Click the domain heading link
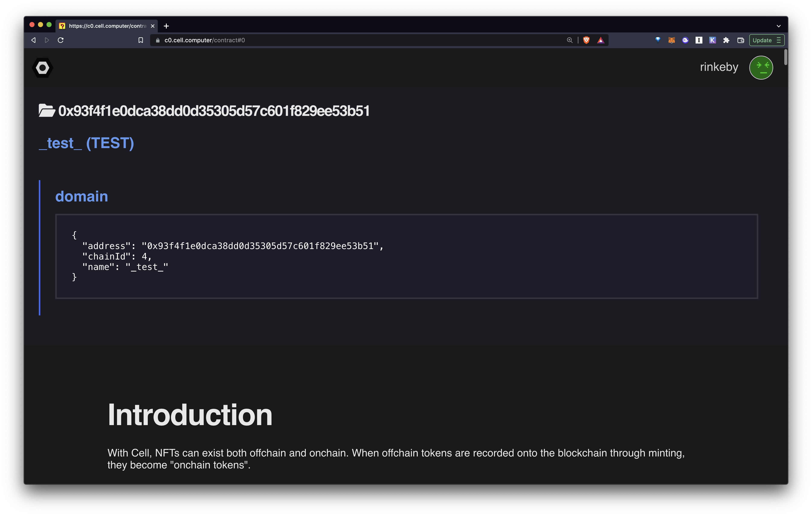812x516 pixels. point(82,196)
